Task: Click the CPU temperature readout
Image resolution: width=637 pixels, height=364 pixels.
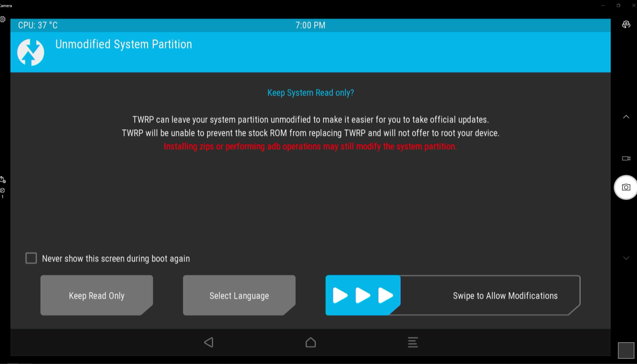Action: (x=38, y=25)
